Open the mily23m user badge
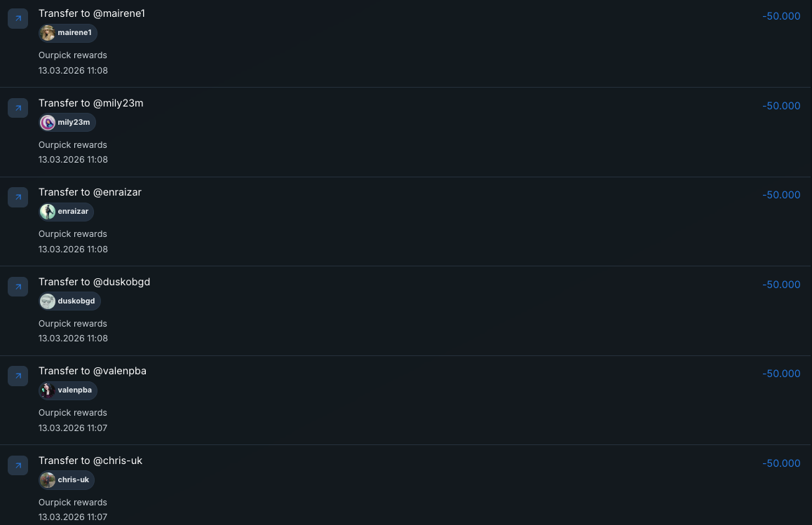Screen dimensions: 812x525 click(67, 123)
